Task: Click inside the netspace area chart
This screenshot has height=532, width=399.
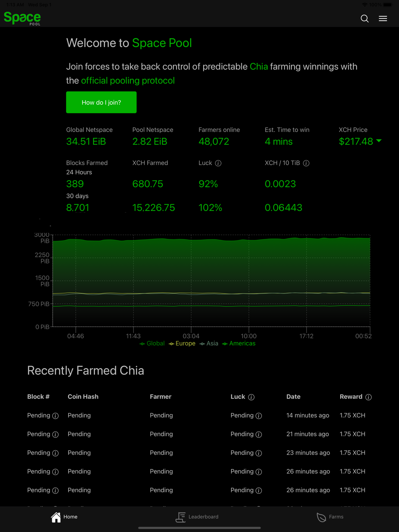Action: (211, 281)
